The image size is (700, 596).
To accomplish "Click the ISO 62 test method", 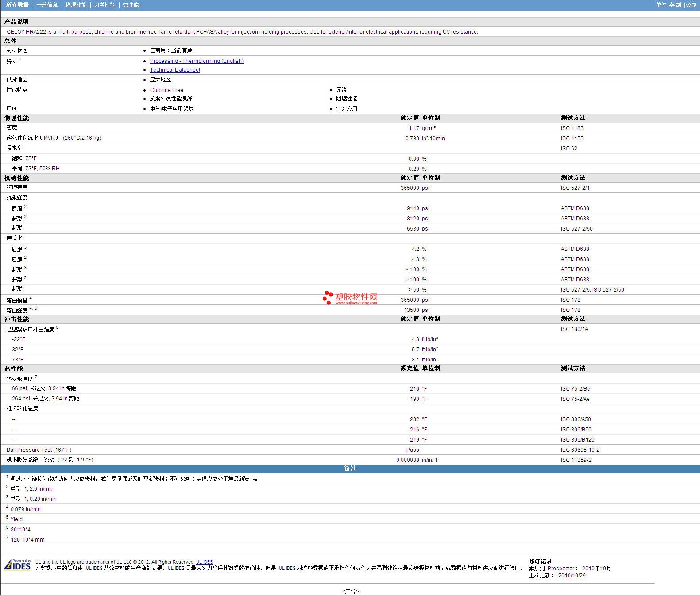I will (569, 149).
